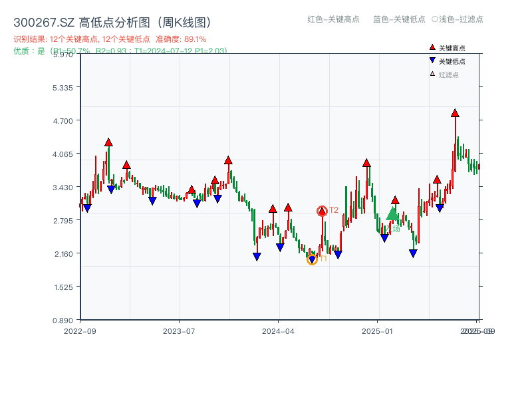Select the red triangle on the highest 2025 candle

pos(454,114)
